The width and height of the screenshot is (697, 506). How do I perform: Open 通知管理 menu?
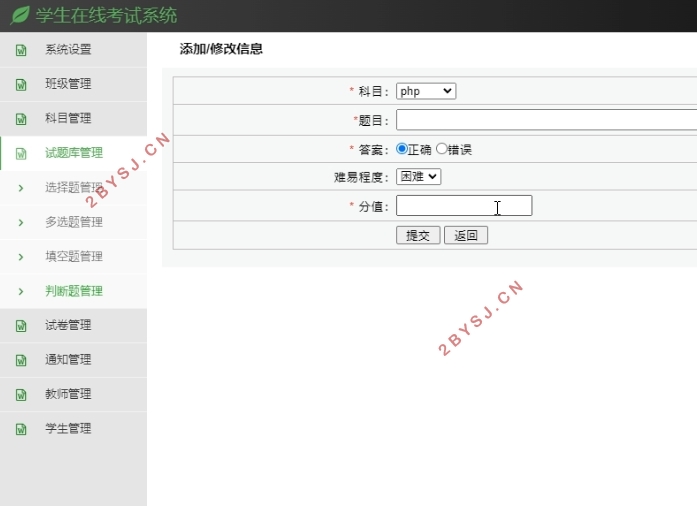[x=73, y=360]
